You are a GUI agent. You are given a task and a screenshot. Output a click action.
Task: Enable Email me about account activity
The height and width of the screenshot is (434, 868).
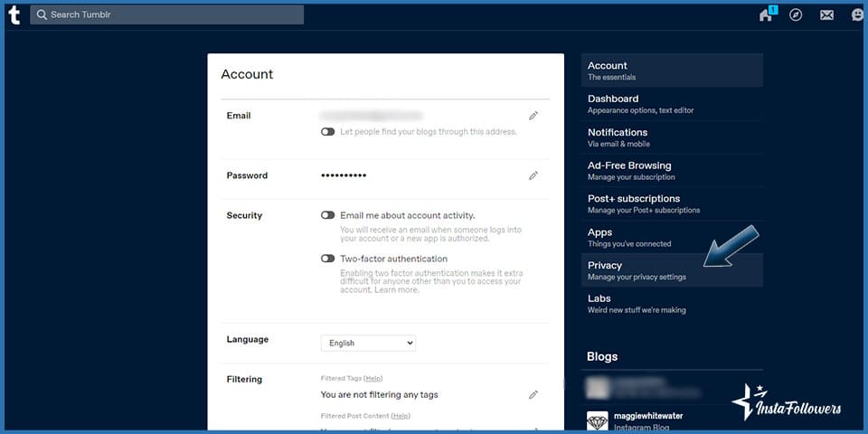tap(327, 215)
